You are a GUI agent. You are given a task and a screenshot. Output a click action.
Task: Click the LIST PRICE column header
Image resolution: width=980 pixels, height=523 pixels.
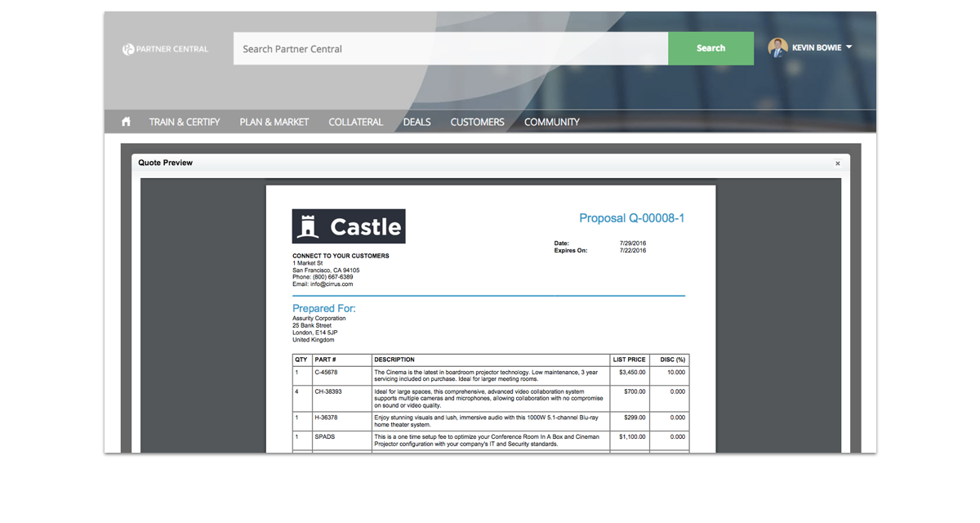[x=629, y=360]
